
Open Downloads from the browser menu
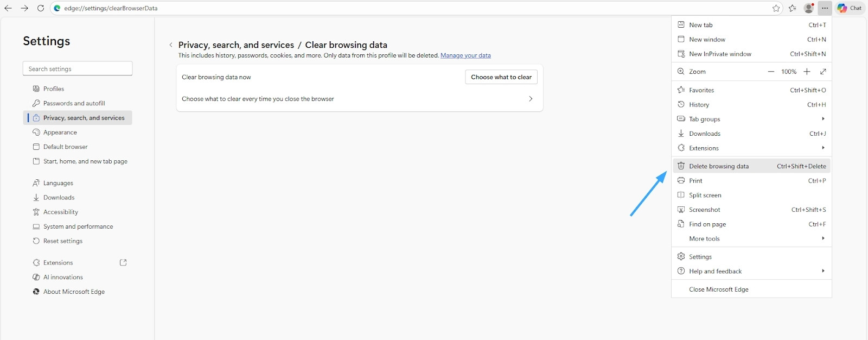tap(751, 134)
